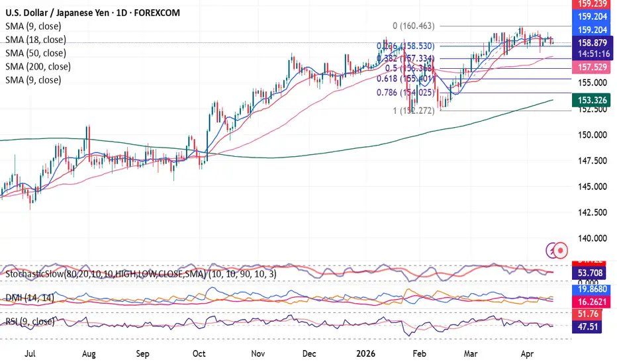Click the green 153.326 price label
This screenshot has width=617, height=364.
591,100
